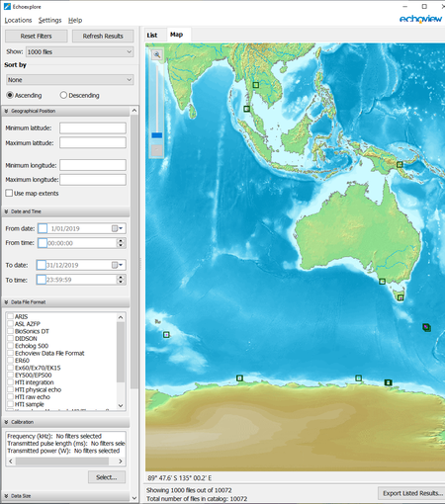Select the dark eastmost marker on Antarctic coast
445x504 pixels.
point(388,382)
